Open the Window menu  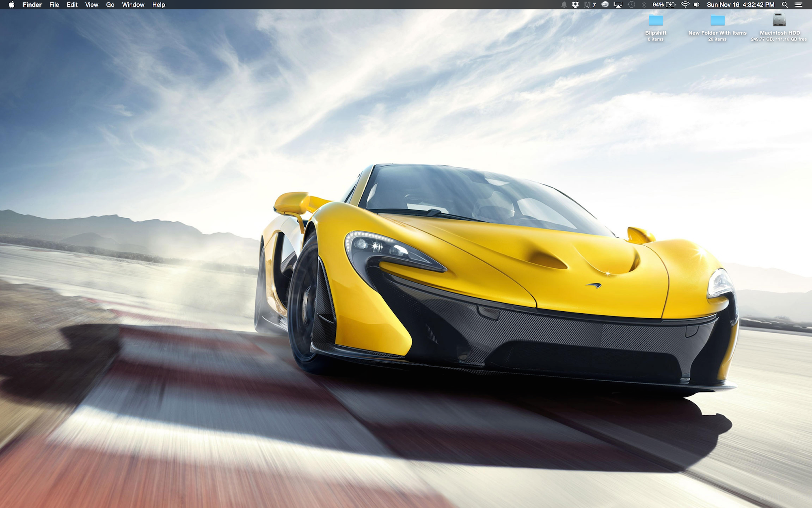pyautogui.click(x=133, y=5)
